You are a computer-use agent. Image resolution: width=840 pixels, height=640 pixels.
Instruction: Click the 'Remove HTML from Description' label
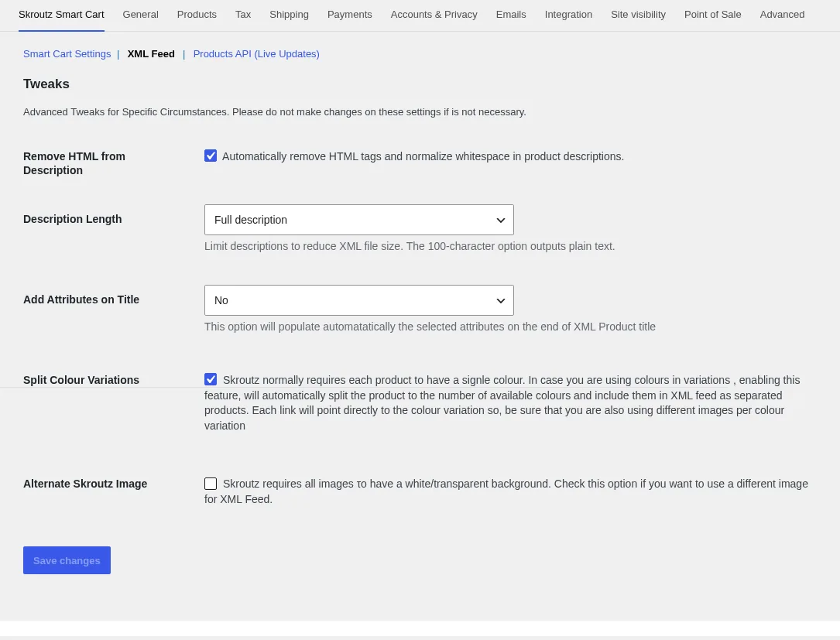click(x=74, y=163)
